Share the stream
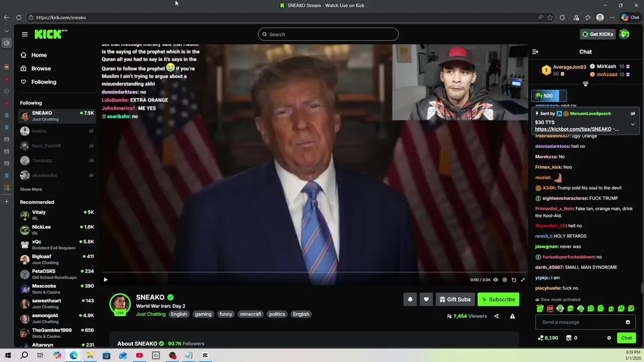This screenshot has width=644, height=362. (x=496, y=316)
